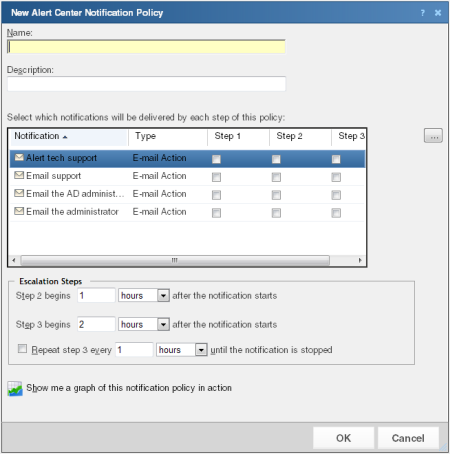Click the graph icon for policy preview
Viewport: 450px width, 454px height.
point(15,388)
